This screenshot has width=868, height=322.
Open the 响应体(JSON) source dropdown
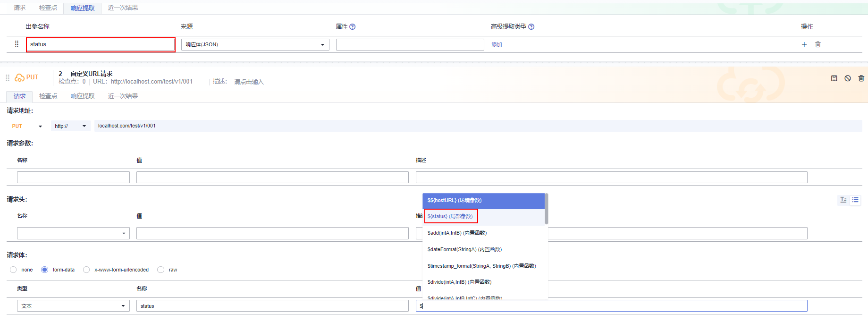pyautogui.click(x=255, y=45)
